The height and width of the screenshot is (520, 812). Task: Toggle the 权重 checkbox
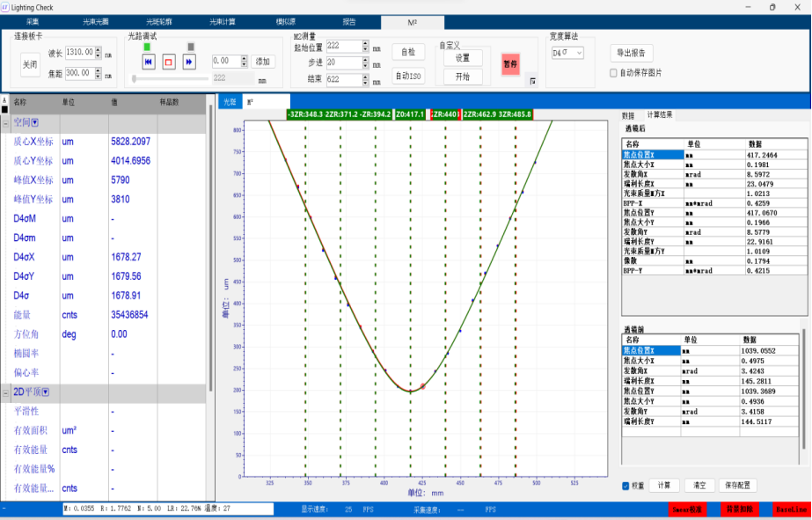click(625, 486)
